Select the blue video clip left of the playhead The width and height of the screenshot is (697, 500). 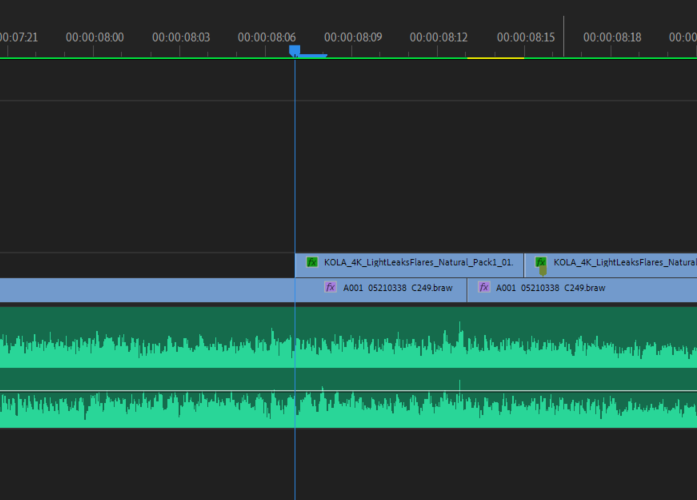coord(147,290)
